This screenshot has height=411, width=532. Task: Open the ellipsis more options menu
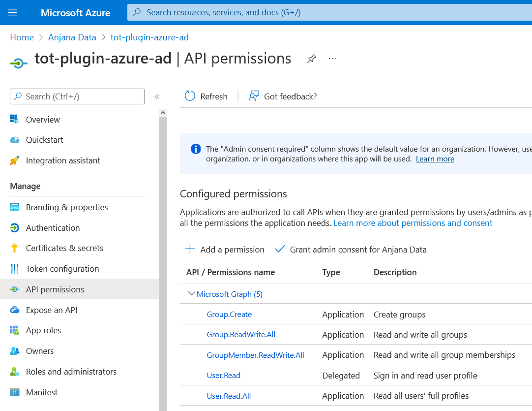332,59
